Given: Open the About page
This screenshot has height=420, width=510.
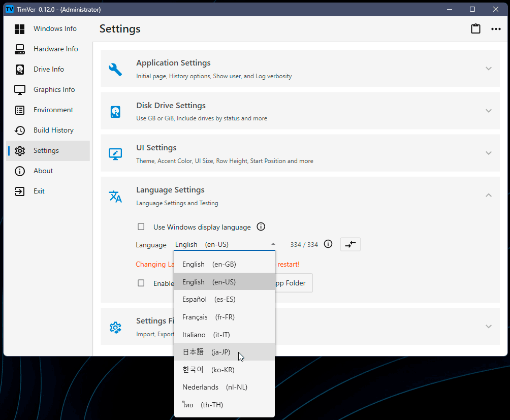Looking at the screenshot, I should (48, 171).
